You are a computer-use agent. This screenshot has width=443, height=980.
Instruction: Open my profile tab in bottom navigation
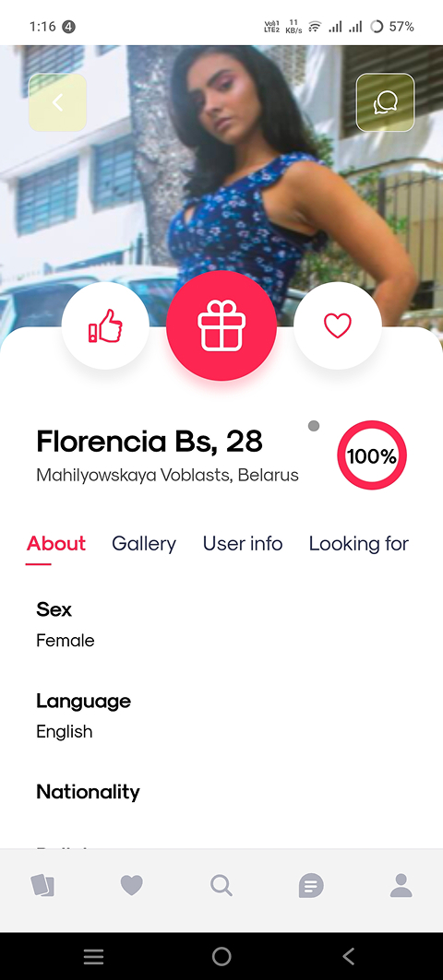coord(401,885)
